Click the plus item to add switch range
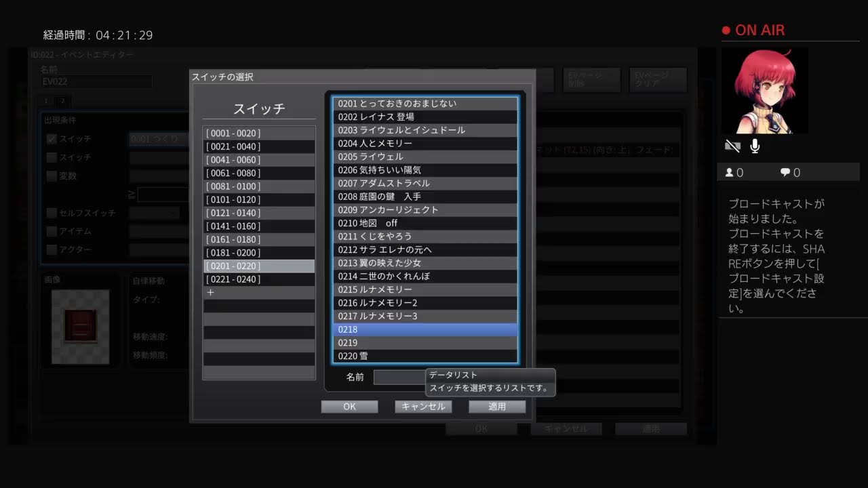Viewport: 868px width, 488px height. tap(210, 293)
